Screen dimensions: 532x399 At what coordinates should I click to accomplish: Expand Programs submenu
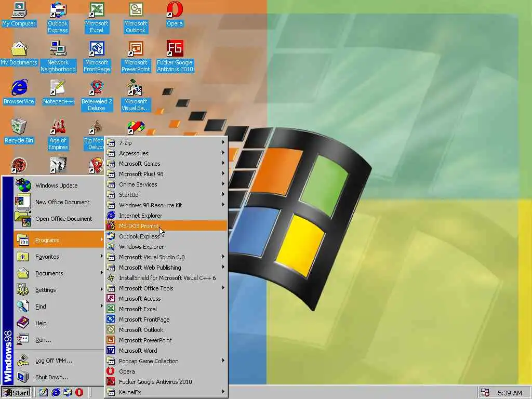point(59,240)
